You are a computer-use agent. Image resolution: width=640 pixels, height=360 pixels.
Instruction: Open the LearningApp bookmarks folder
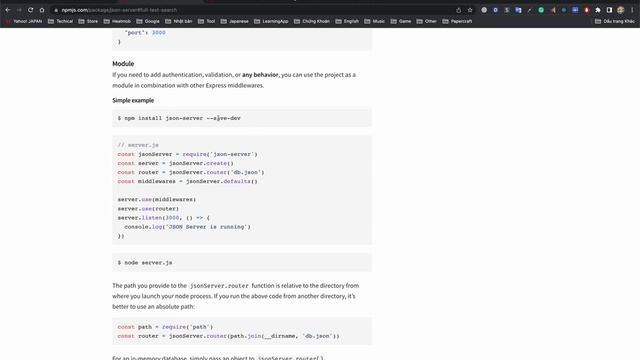(271, 21)
